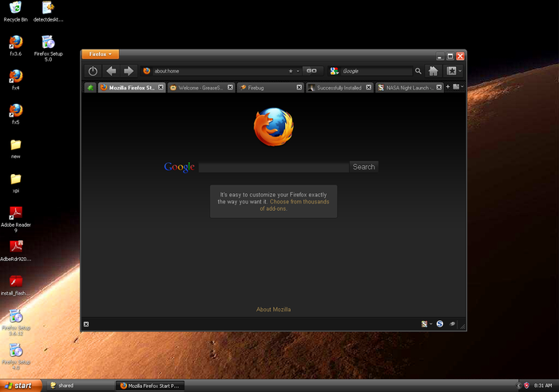Click the NoScript S icon in add-on bar
The height and width of the screenshot is (392, 559).
[424, 324]
